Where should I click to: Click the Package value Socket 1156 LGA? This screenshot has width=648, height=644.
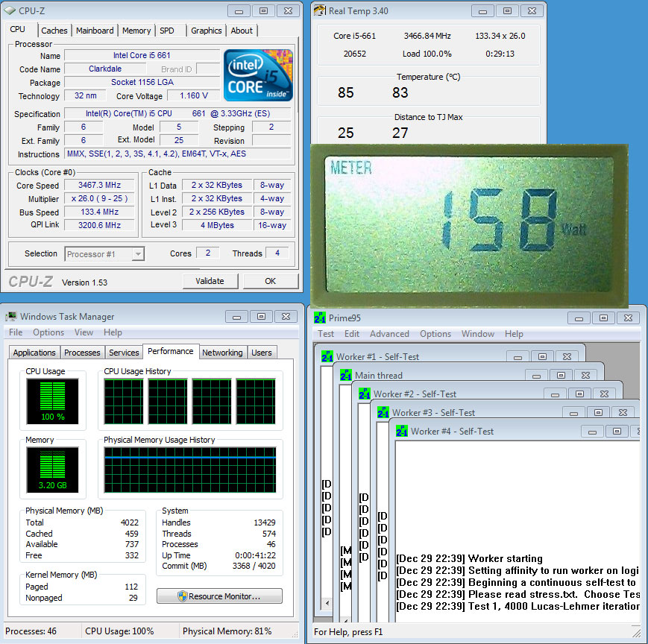point(142,82)
